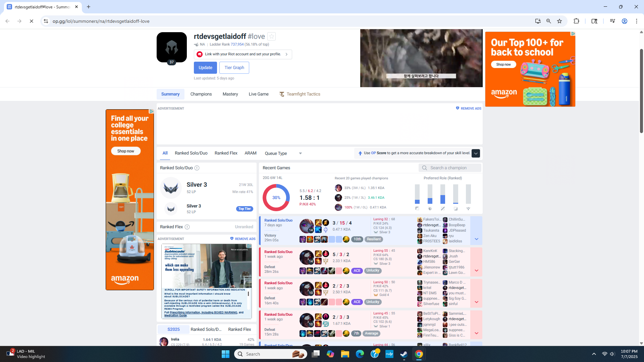Open Steam from the taskbar
The width and height of the screenshot is (644, 362).
pyautogui.click(x=404, y=354)
